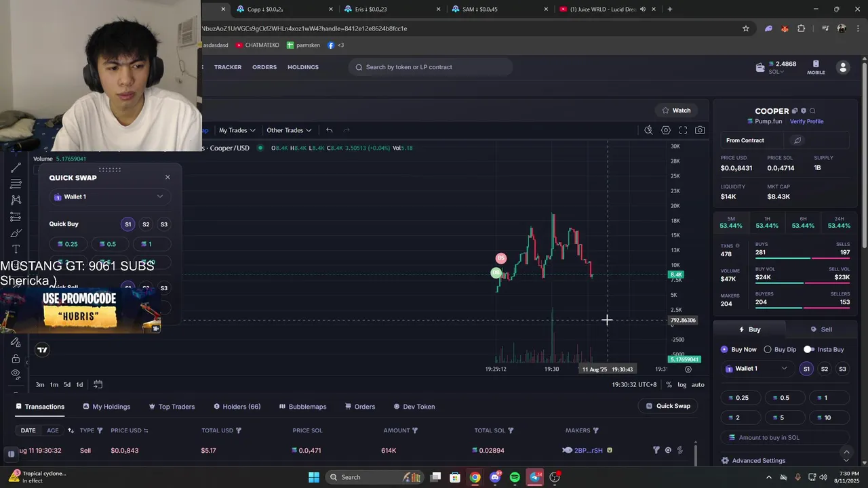
Task: Toggle auto scale on chart
Action: [x=698, y=384]
